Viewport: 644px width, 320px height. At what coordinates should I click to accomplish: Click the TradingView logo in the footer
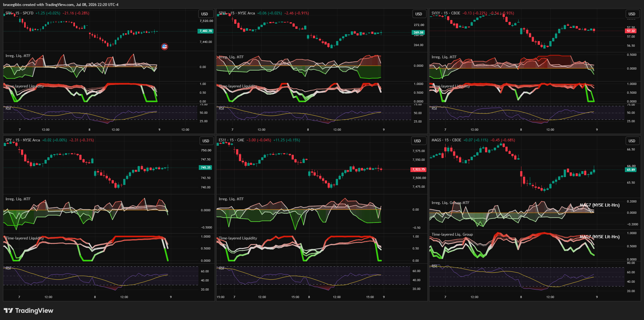[x=29, y=311]
